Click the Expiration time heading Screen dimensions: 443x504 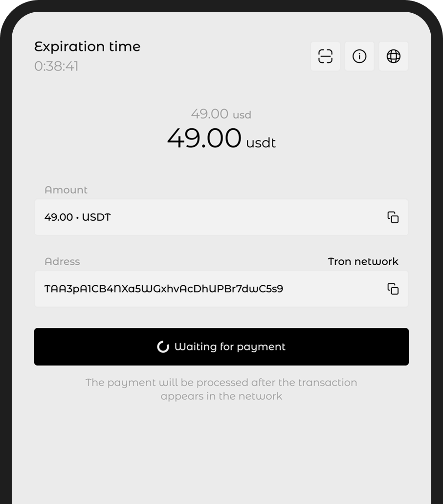click(88, 47)
